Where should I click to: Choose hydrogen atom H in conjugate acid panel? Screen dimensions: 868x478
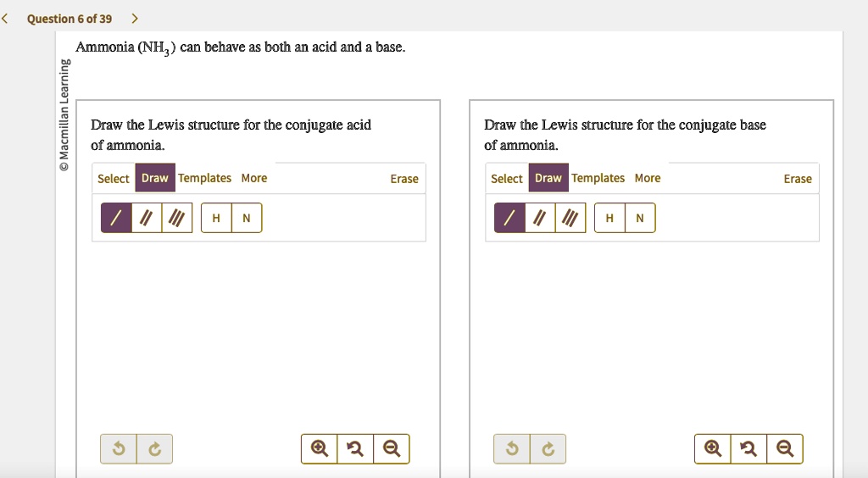point(216,218)
